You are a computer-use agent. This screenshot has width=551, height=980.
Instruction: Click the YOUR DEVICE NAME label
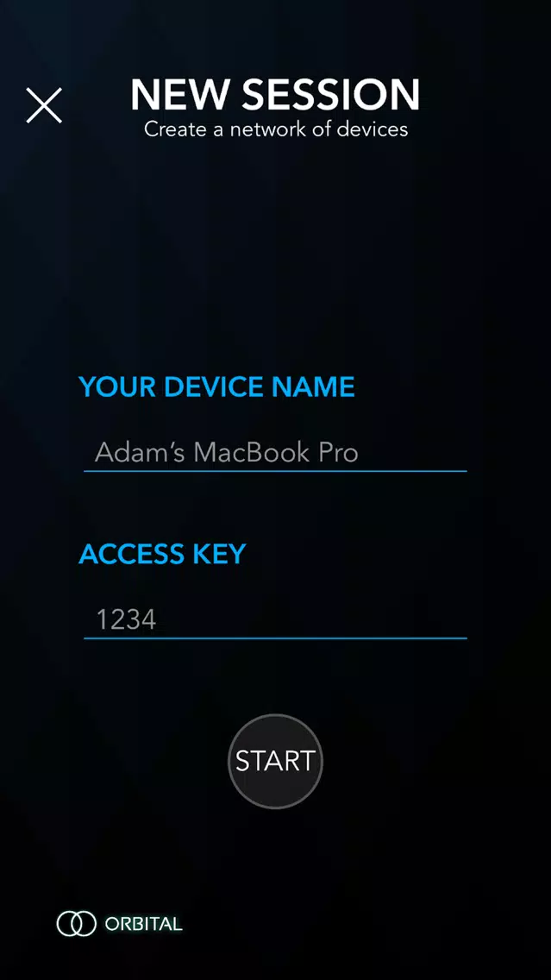coord(216,386)
